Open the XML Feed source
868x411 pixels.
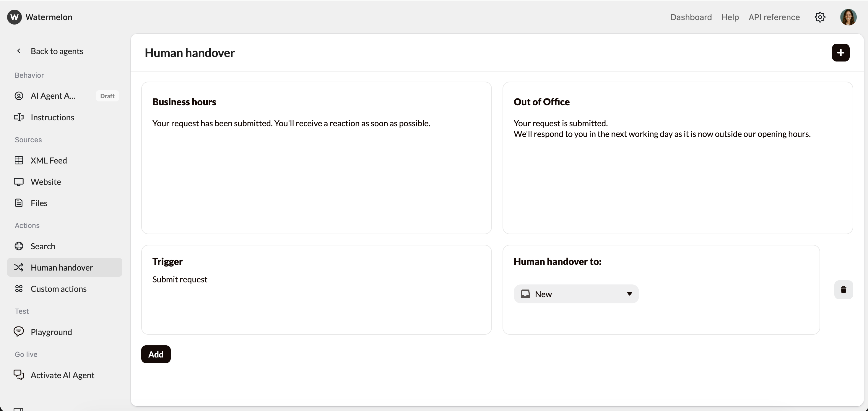[x=48, y=161]
